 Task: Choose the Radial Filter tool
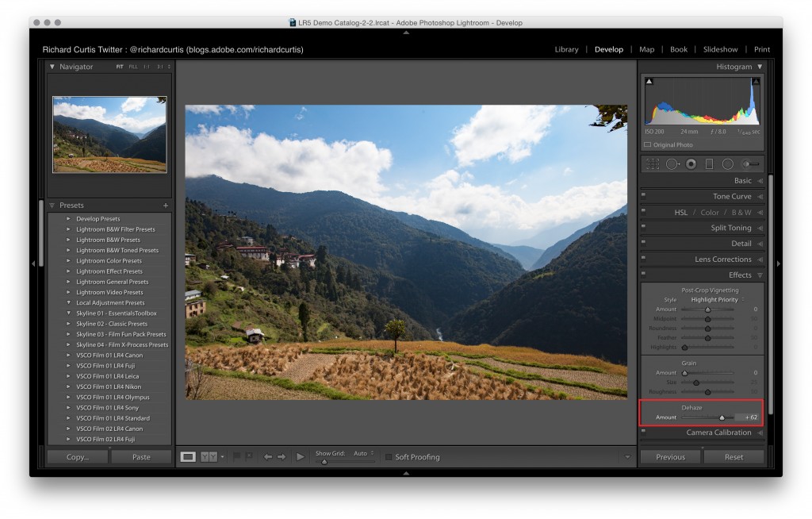coord(727,164)
